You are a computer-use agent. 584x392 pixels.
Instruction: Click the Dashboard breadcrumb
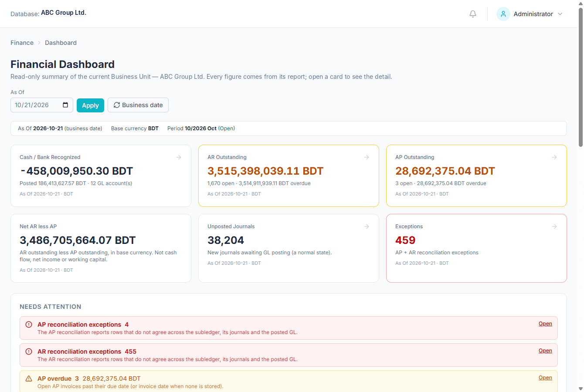click(61, 43)
